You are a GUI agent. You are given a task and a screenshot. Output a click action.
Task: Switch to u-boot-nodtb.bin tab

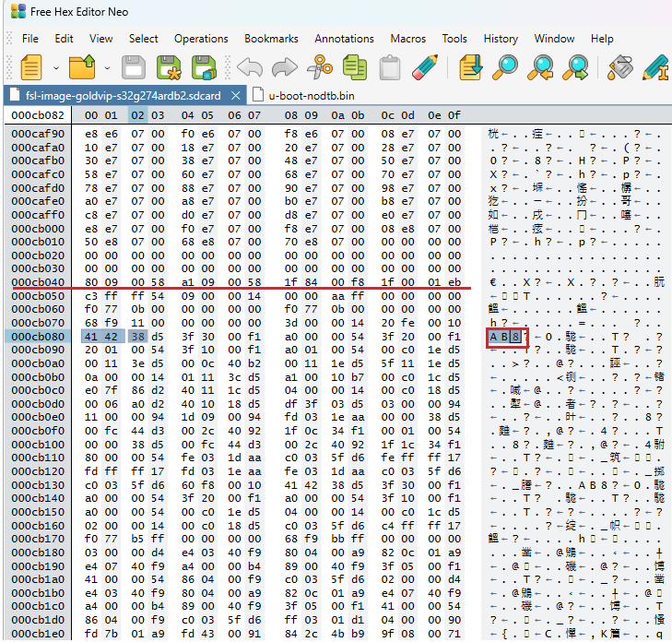(312, 96)
